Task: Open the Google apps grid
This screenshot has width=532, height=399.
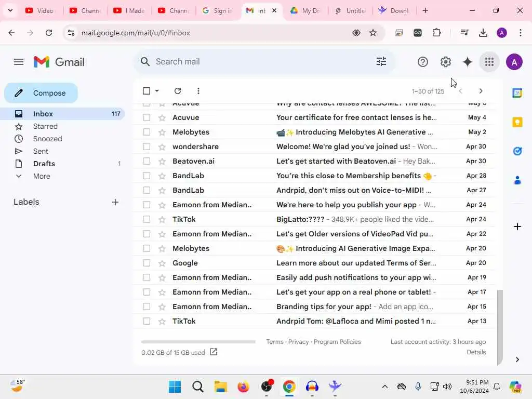Action: pyautogui.click(x=489, y=62)
